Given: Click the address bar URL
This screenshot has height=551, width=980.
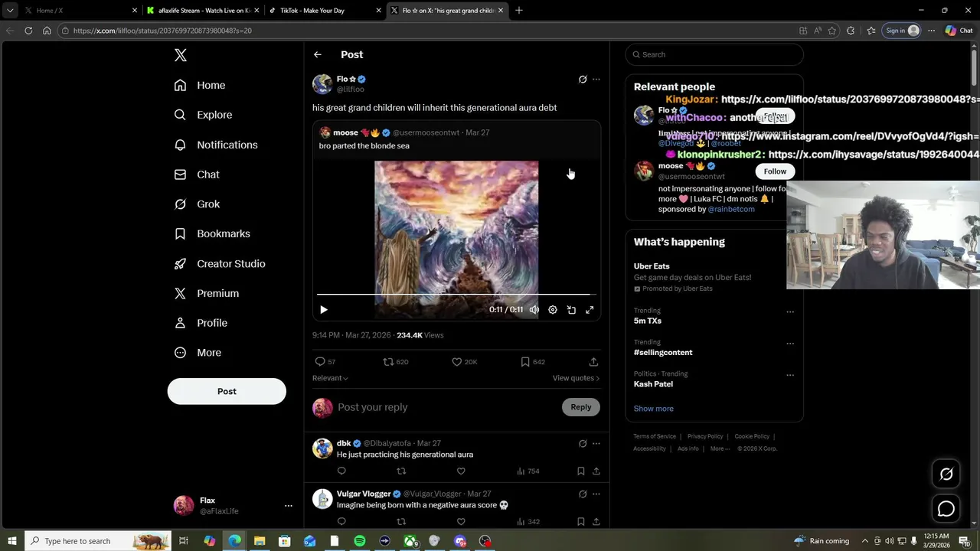Looking at the screenshot, I should (162, 31).
